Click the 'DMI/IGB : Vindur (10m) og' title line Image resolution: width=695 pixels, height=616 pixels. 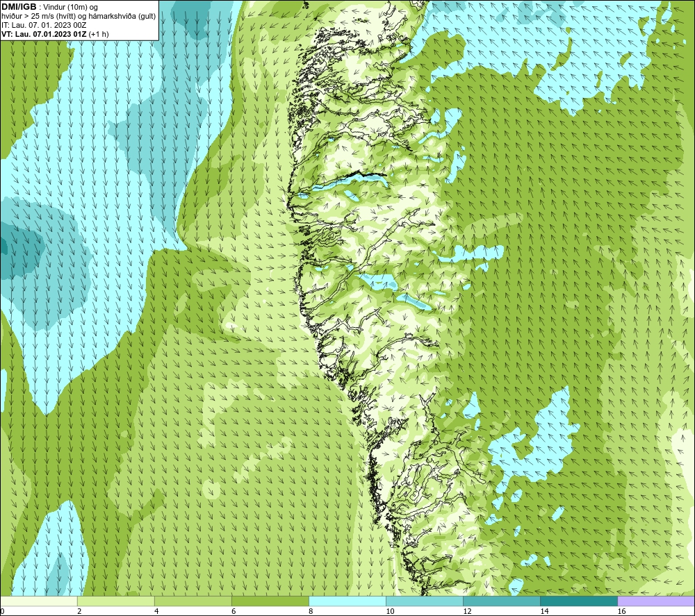(x=49, y=7)
